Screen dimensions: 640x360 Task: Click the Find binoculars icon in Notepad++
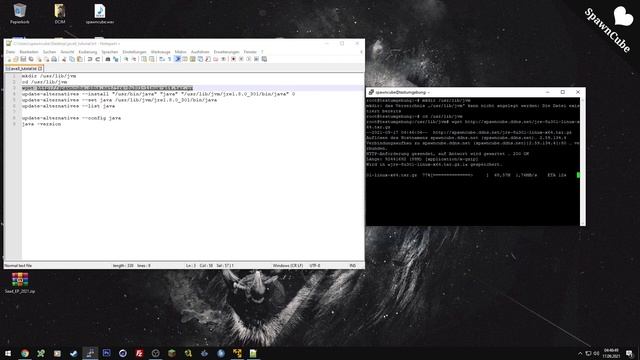108,59
